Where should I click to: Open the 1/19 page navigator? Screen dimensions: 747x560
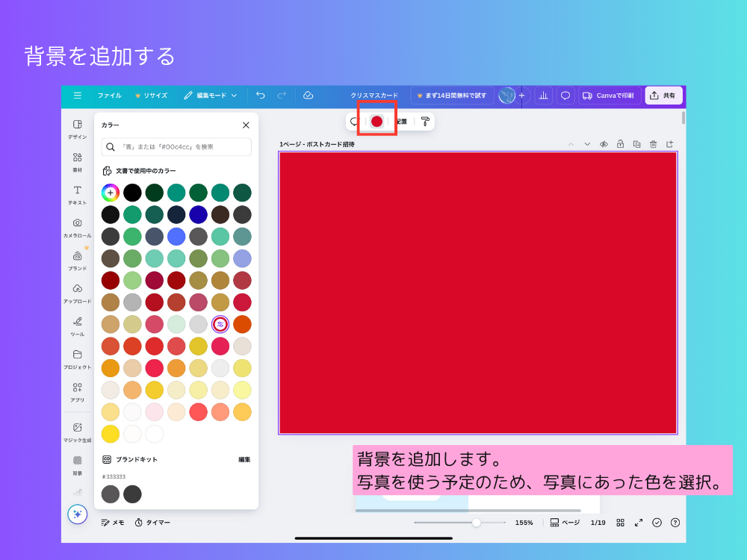598,522
